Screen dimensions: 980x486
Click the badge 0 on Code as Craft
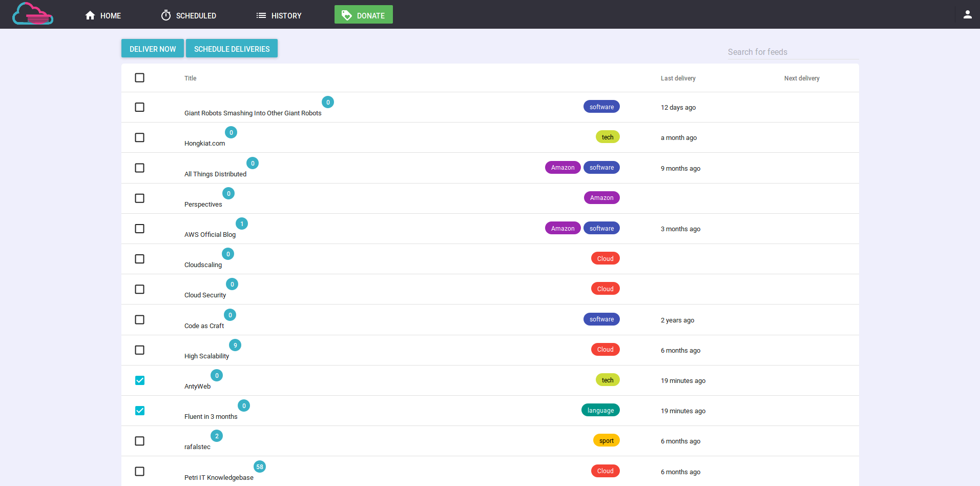[230, 315]
